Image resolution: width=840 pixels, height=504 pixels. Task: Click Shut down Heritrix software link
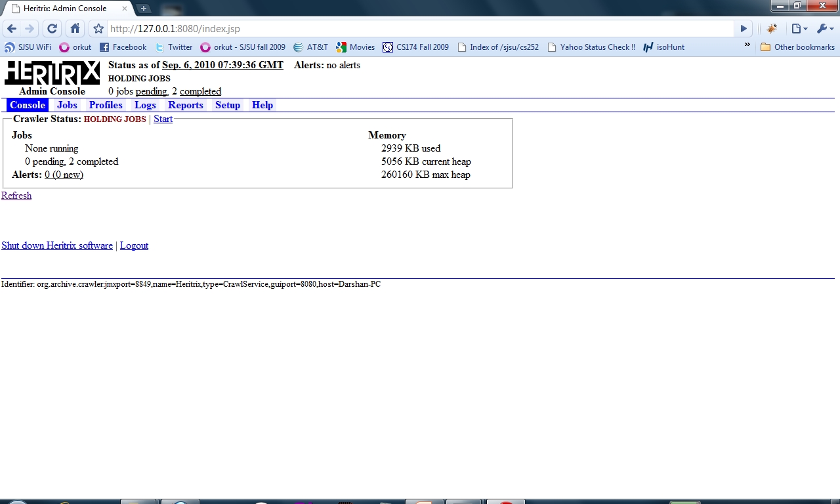pos(57,245)
